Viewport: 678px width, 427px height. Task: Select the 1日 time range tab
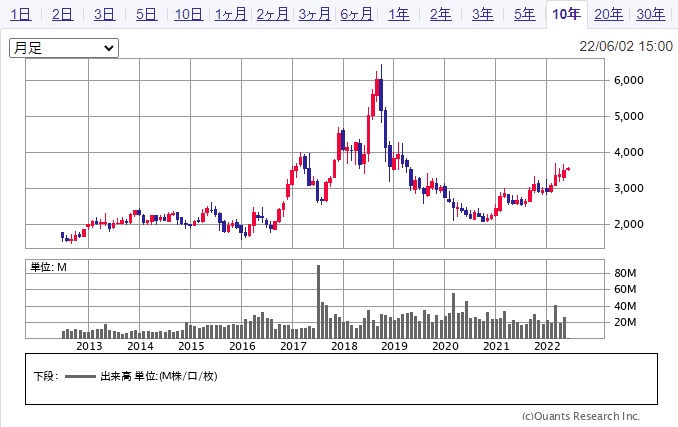(20, 14)
